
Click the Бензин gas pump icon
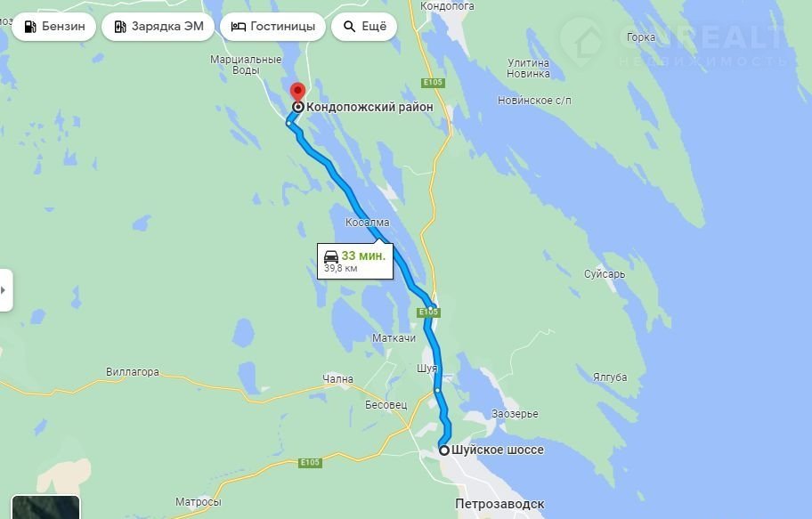click(30, 27)
